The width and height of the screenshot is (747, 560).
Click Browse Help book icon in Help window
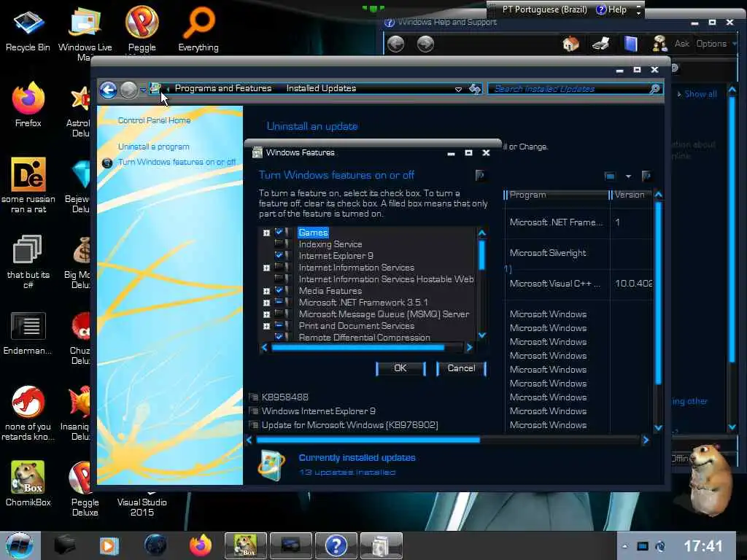coord(631,44)
